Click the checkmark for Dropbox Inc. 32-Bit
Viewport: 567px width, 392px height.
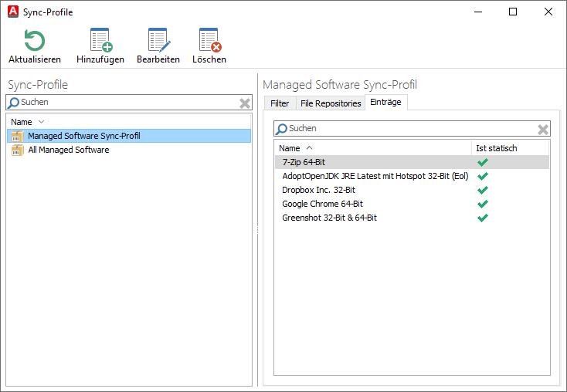tap(483, 190)
